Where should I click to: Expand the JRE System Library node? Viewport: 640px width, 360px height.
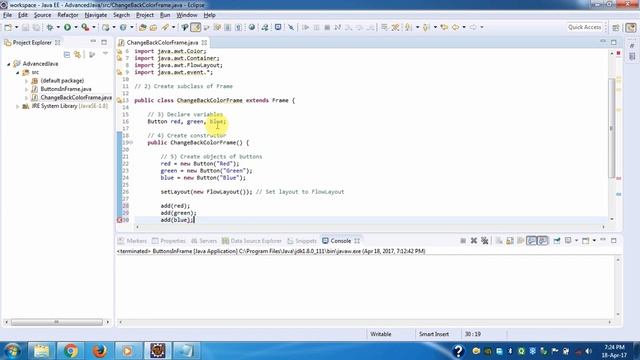(18, 106)
